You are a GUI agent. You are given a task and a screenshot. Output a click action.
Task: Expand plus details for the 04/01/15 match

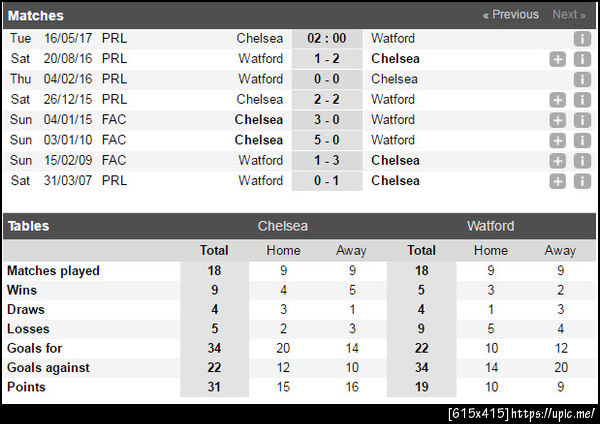[557, 120]
